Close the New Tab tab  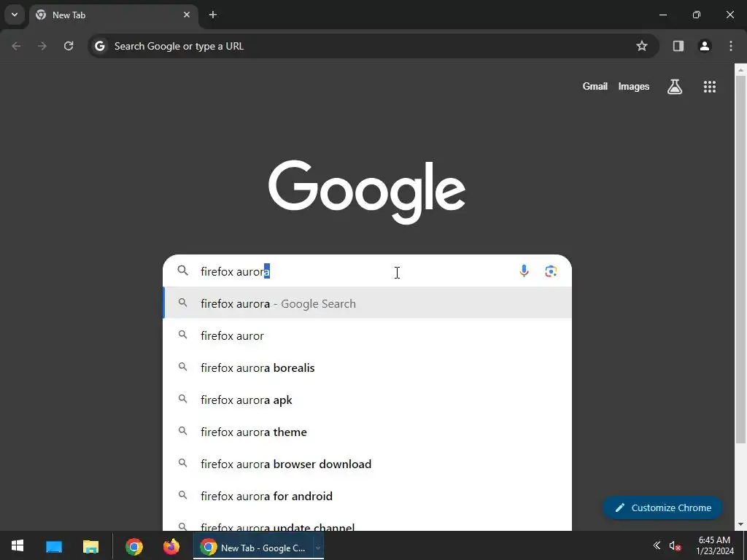point(187,15)
